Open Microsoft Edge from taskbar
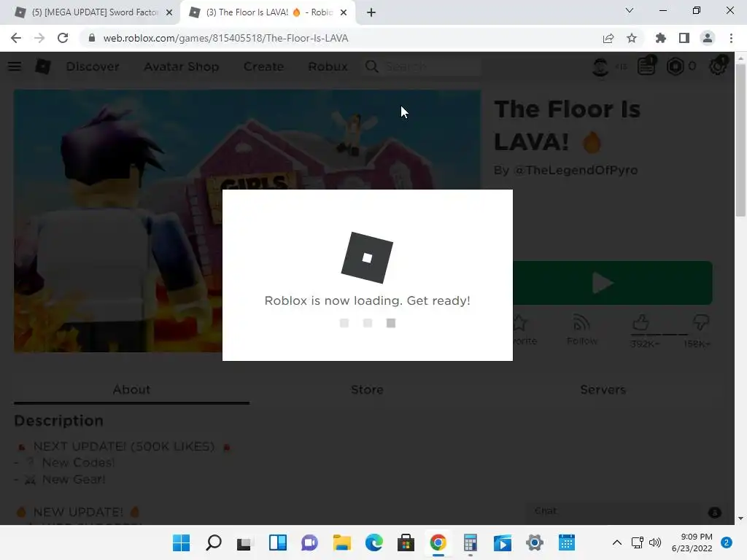 (374, 542)
